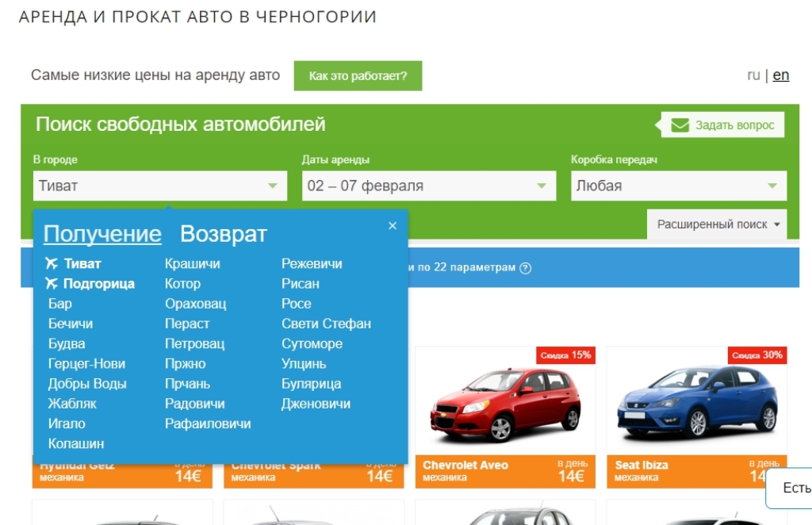
Task: Close the city selection popup
Action: [x=392, y=226]
